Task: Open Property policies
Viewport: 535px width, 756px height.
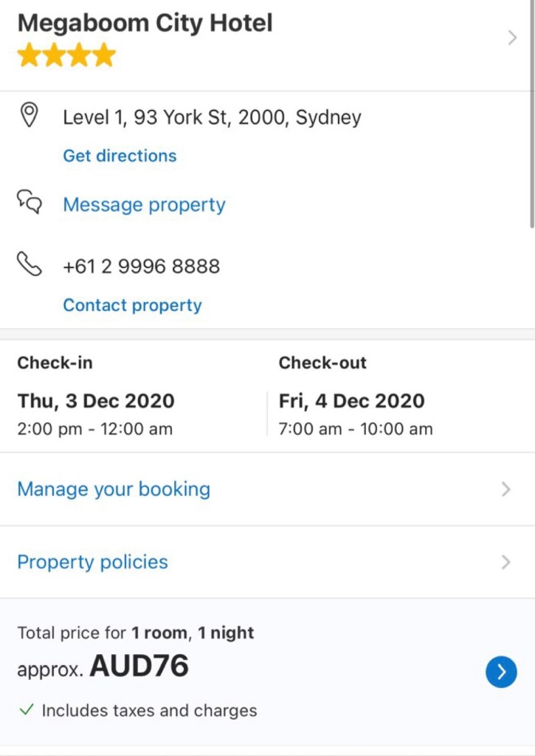Action: (92, 562)
